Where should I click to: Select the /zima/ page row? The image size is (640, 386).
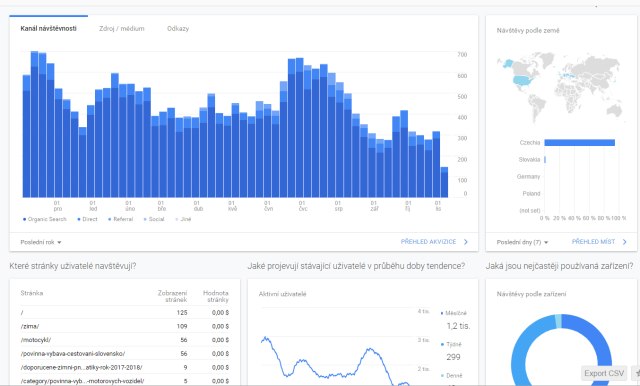(x=125, y=326)
